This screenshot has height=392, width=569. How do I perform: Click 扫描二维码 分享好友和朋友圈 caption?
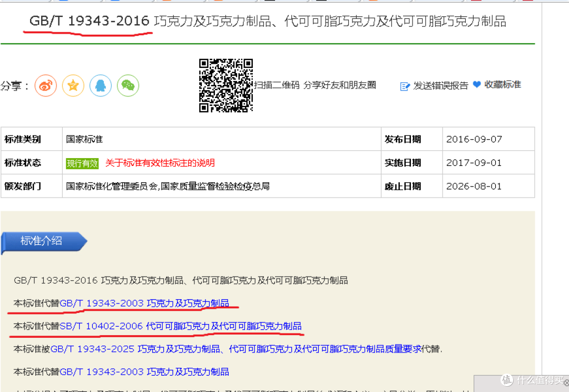(x=315, y=85)
